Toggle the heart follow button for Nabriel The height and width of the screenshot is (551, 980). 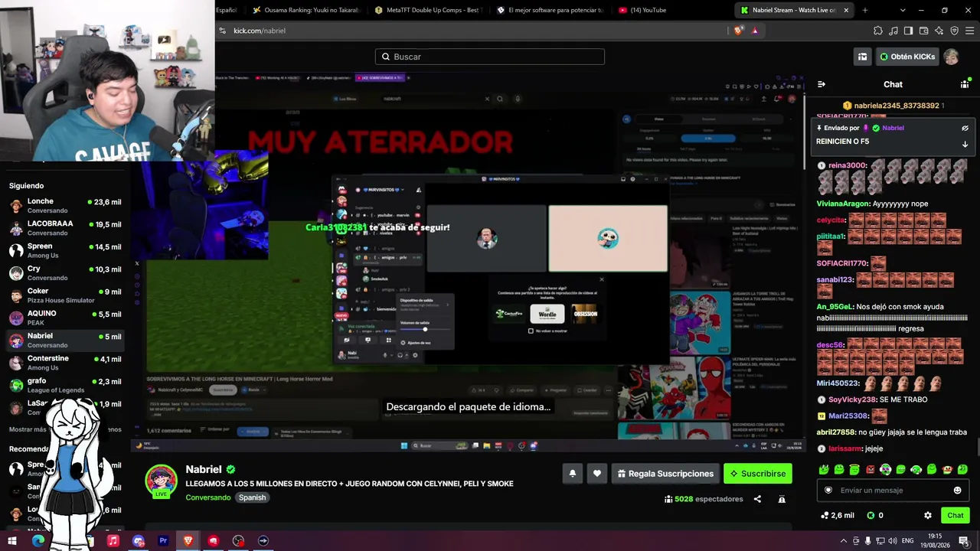(x=597, y=474)
